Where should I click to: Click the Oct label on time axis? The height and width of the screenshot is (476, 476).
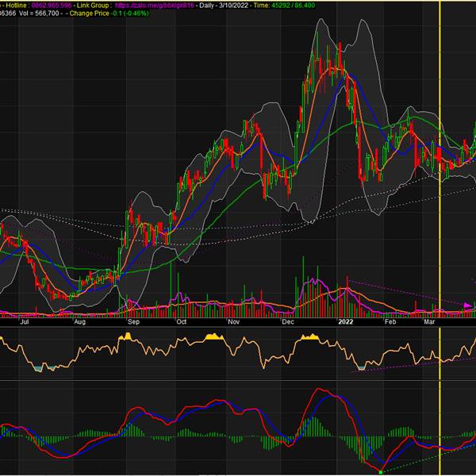tap(182, 323)
